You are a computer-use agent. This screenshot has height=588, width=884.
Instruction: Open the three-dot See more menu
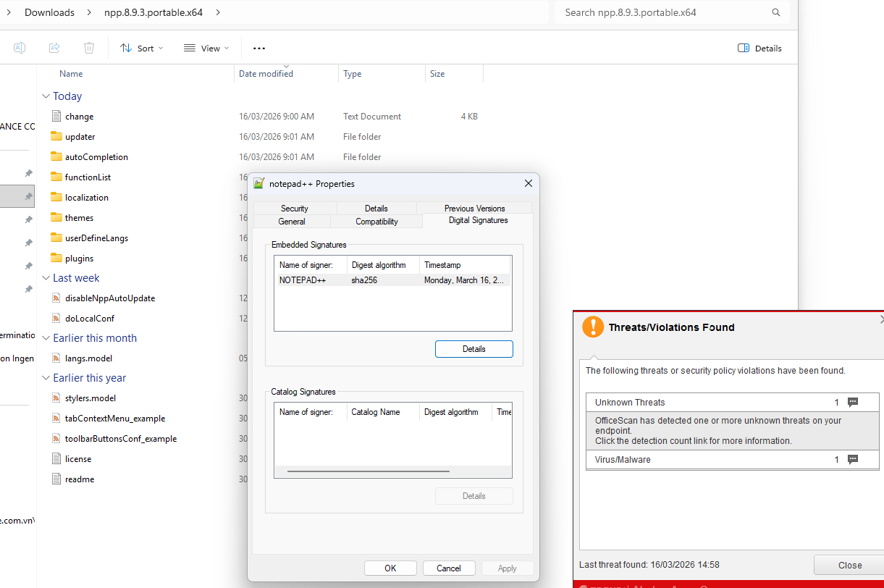click(x=259, y=49)
